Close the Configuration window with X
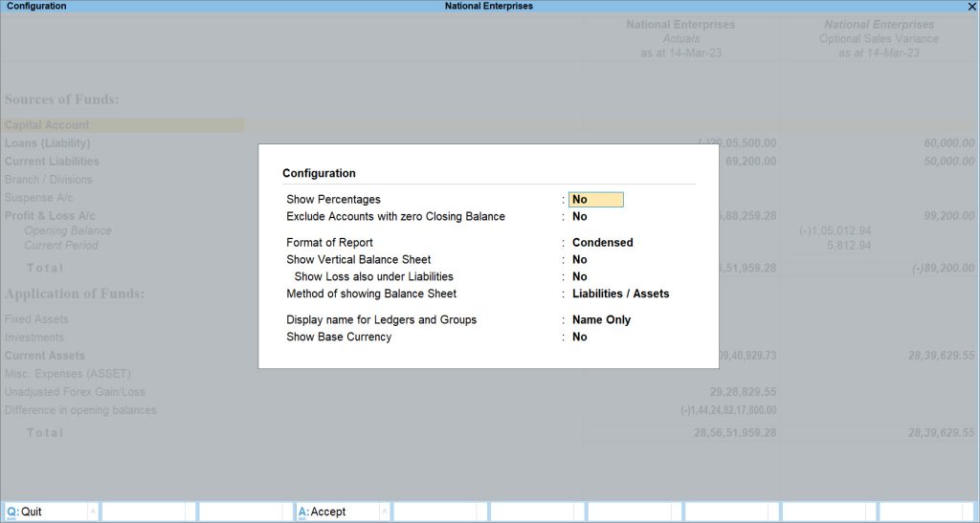Viewport: 980px width, 523px height. click(972, 7)
